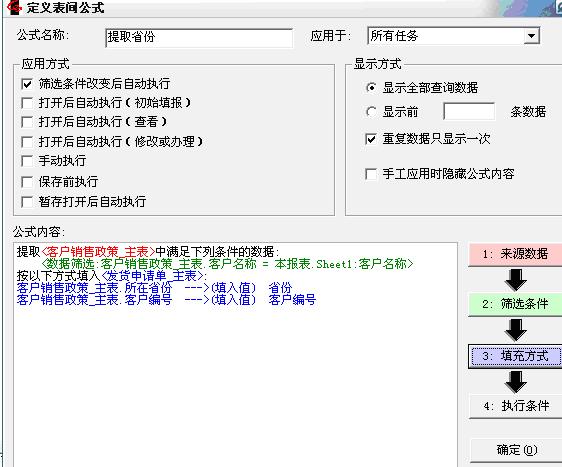This screenshot has height=467, width=562.
Task: Click the arrow below 筛选条件 step
Action: 515,330
